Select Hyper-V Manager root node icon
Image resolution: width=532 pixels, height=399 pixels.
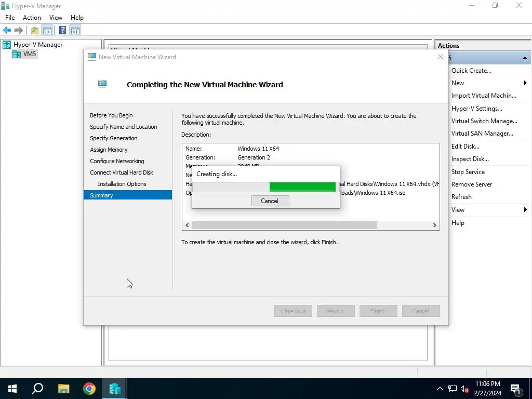(6, 45)
